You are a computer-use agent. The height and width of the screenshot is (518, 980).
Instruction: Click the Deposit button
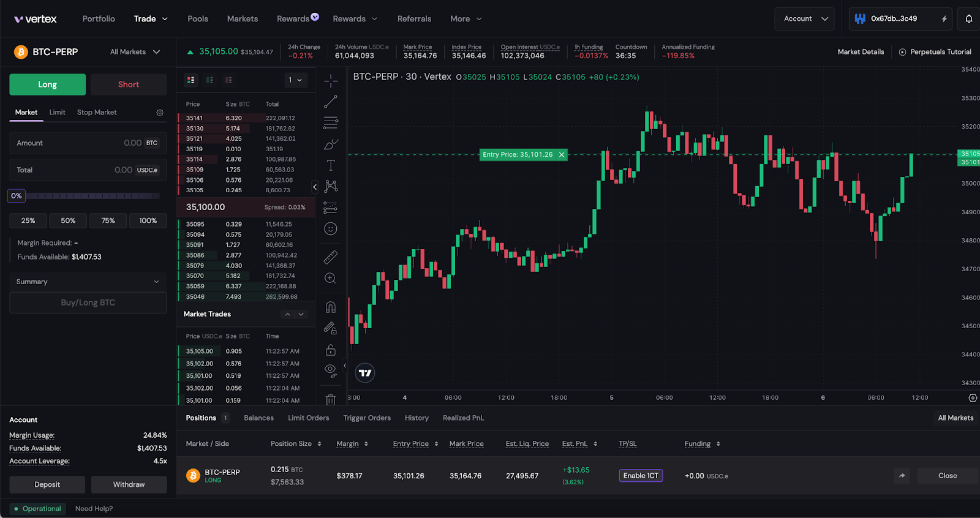pos(47,484)
